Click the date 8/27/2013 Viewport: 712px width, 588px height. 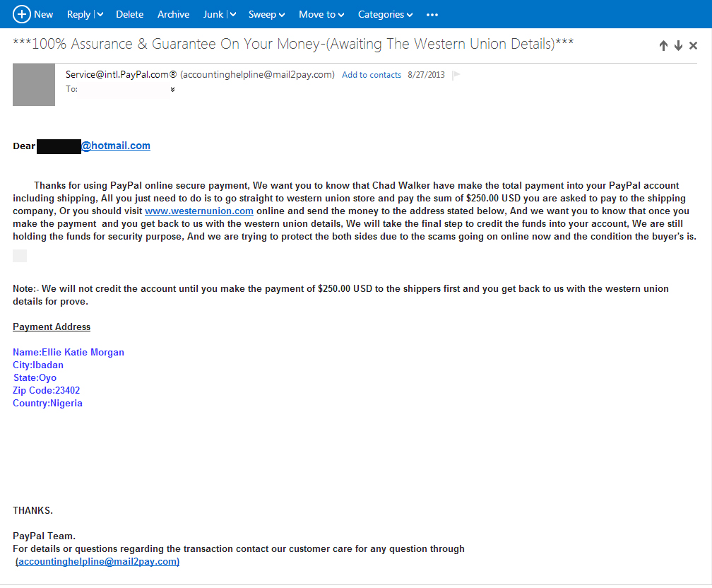(426, 75)
